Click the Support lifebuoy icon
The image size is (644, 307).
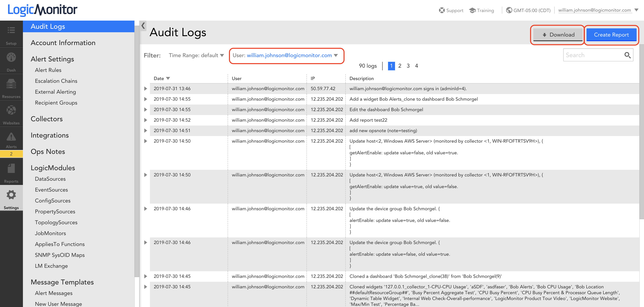442,10
